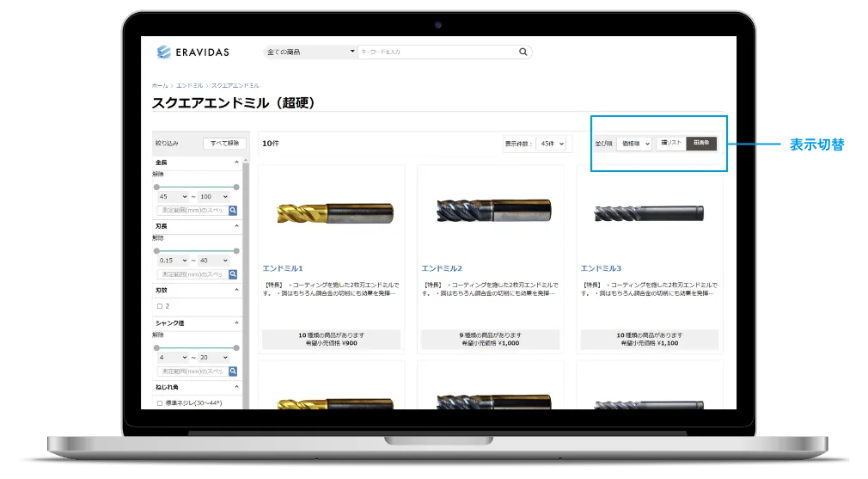Focus the 刃長 spec search field
Viewport: 868px width, 479px height.
tap(193, 274)
